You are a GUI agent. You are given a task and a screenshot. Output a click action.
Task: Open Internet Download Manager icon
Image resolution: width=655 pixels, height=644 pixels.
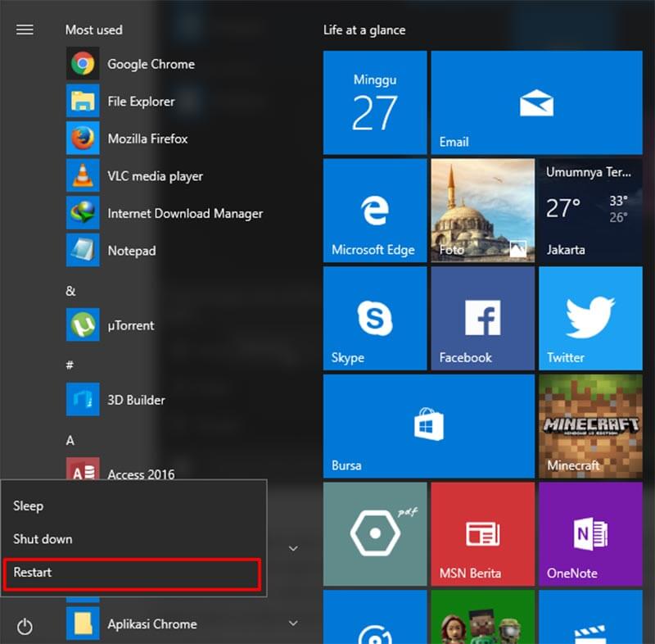point(83,213)
